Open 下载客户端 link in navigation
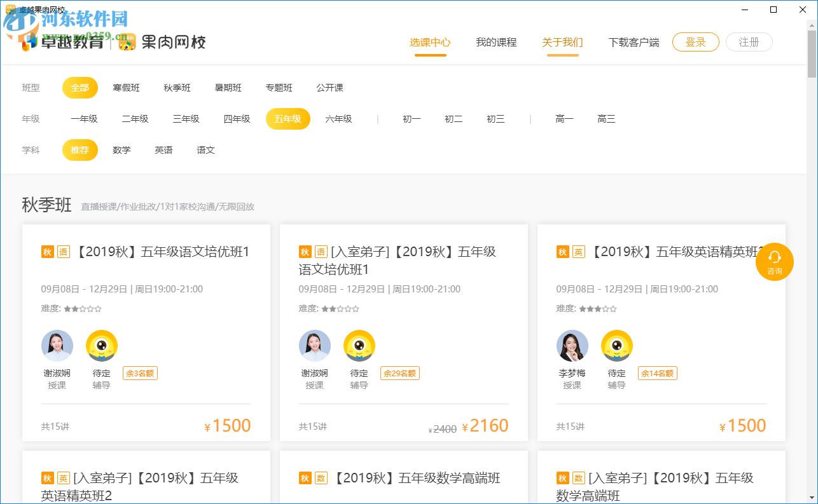The image size is (818, 504). click(634, 43)
